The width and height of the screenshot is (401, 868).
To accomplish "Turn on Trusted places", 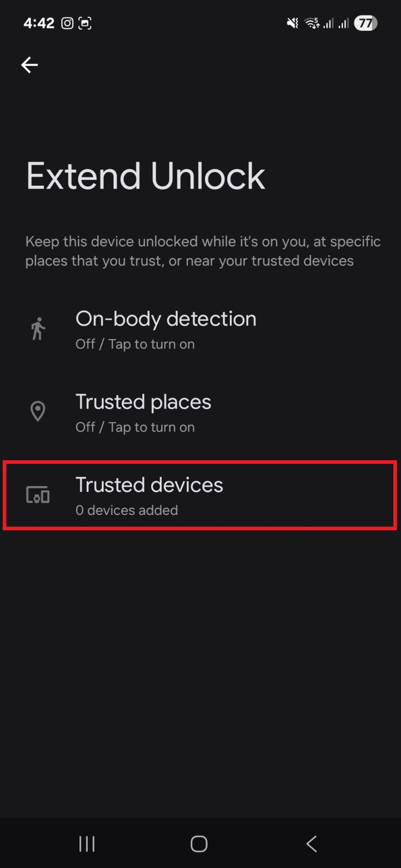I will 200,412.
